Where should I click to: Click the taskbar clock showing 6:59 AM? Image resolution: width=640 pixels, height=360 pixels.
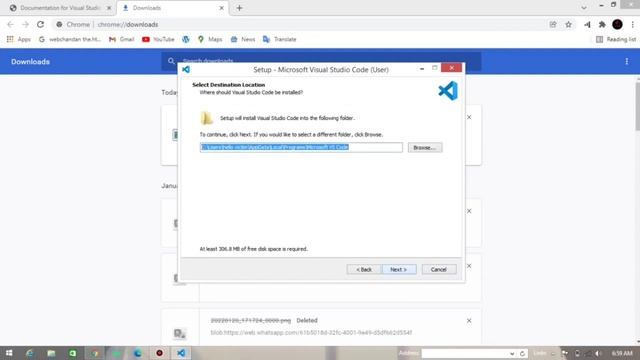click(622, 353)
